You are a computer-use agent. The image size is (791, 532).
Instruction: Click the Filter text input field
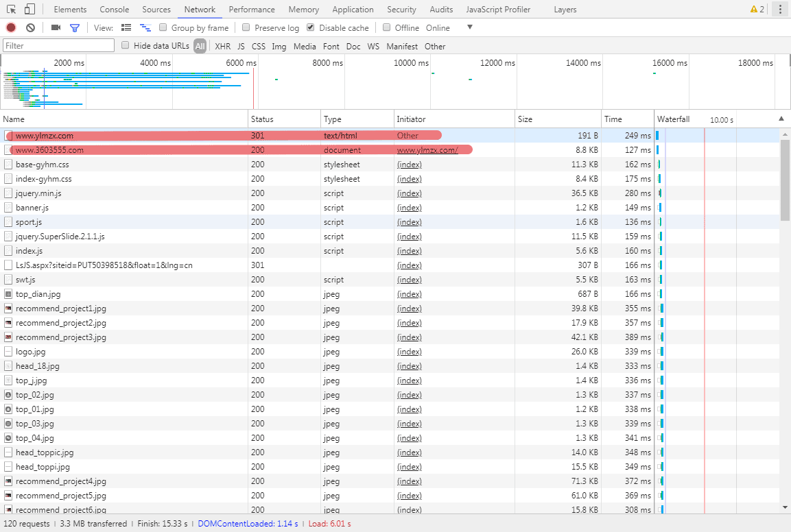point(58,46)
